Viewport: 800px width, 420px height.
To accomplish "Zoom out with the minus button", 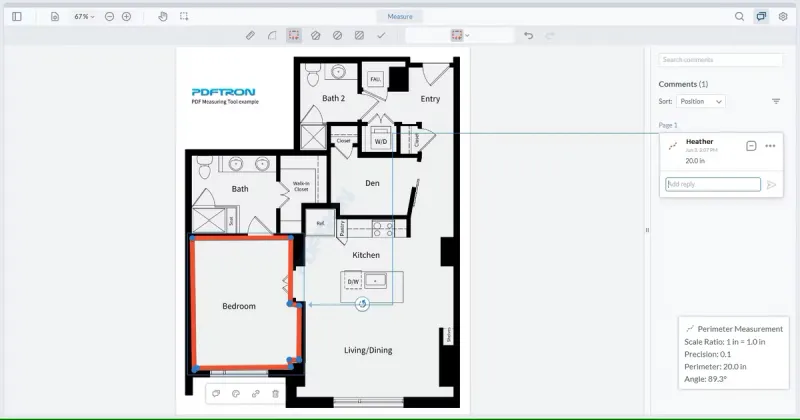I will pos(109,16).
